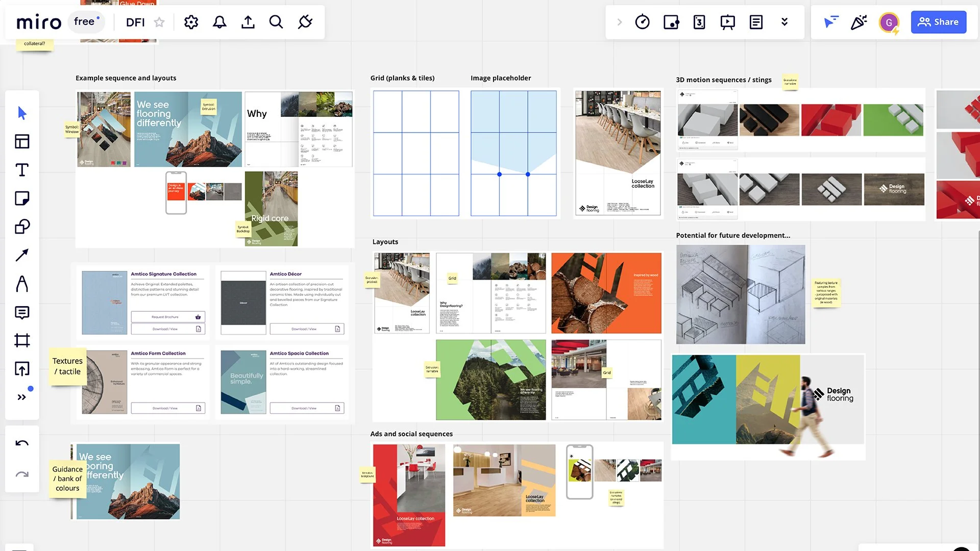The image size is (980, 551).
Task: Select the Sticky note tool
Action: click(x=22, y=198)
